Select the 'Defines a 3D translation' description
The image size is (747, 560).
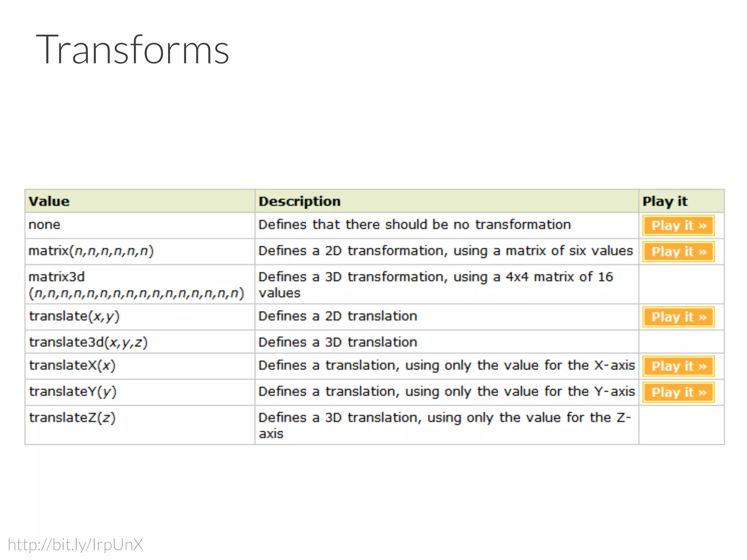point(338,342)
